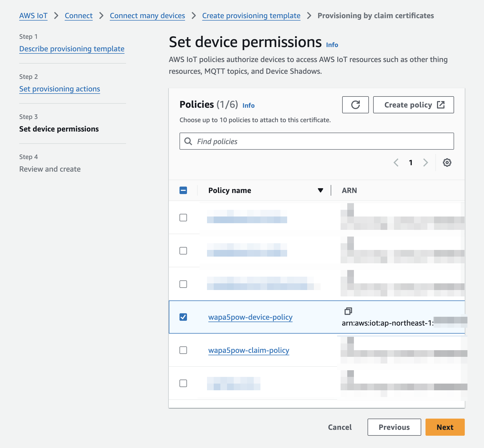
Task: Check the last policy row checkbox
Action: [x=183, y=383]
